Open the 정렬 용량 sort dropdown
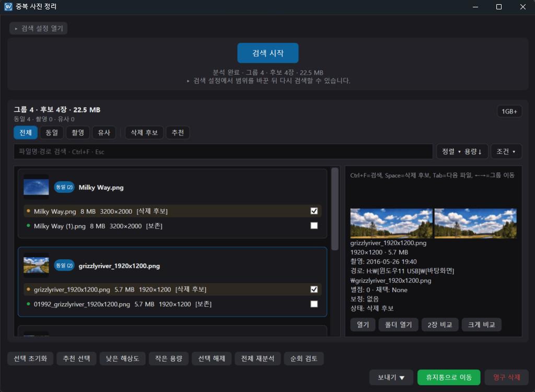 click(x=462, y=152)
